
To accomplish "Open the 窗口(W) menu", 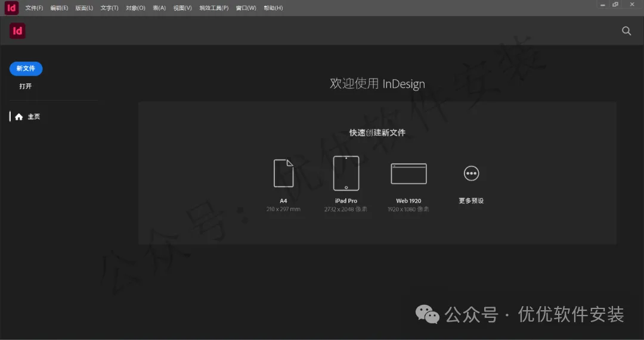I will tap(246, 8).
